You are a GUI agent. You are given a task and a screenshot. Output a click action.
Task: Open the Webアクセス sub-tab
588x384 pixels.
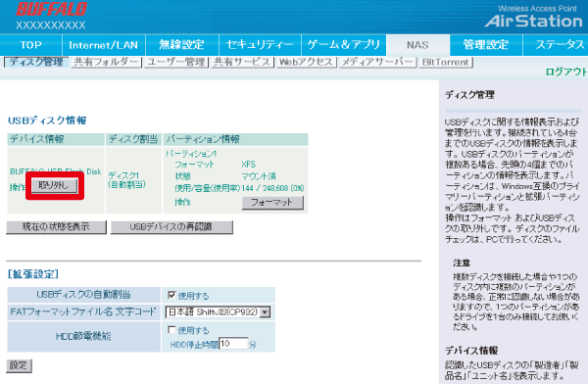[306, 63]
